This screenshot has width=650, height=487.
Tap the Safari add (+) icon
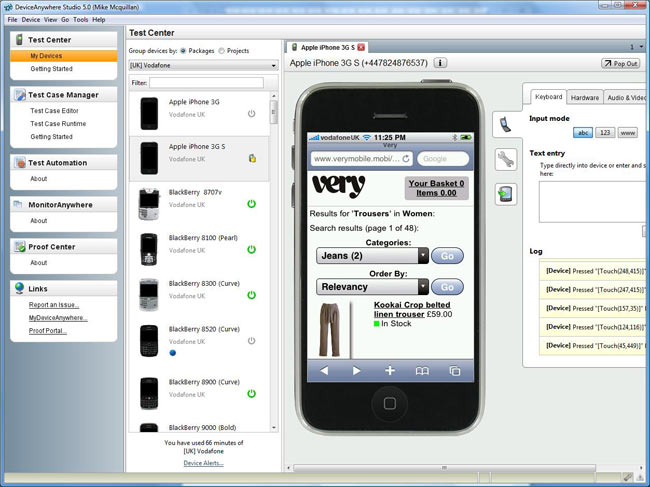click(389, 370)
